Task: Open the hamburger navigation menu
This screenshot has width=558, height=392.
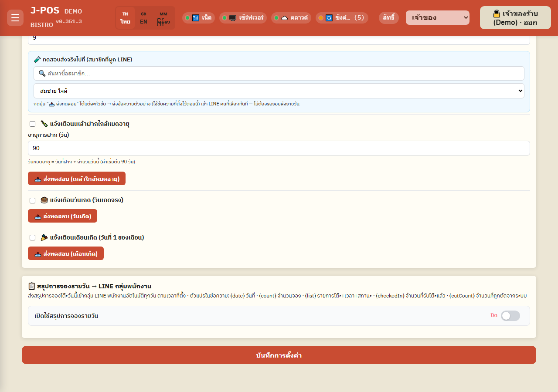Action: click(15, 18)
